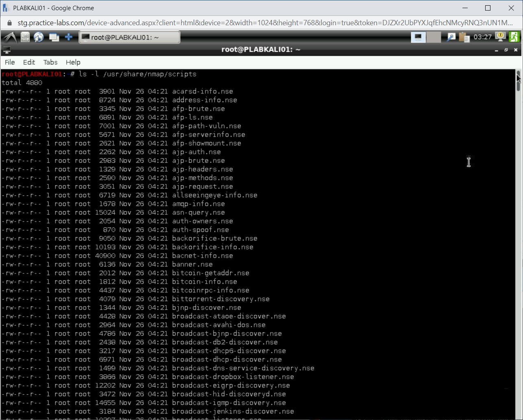Click the show desktop windows icon
523x420 pixels.
coord(54,37)
